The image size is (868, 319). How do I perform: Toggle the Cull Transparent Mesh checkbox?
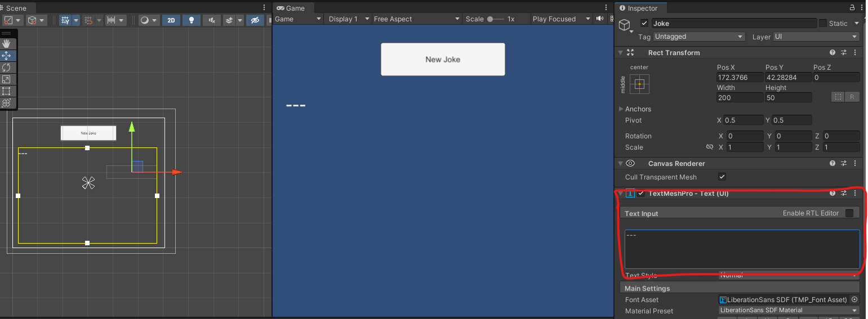pyautogui.click(x=722, y=177)
